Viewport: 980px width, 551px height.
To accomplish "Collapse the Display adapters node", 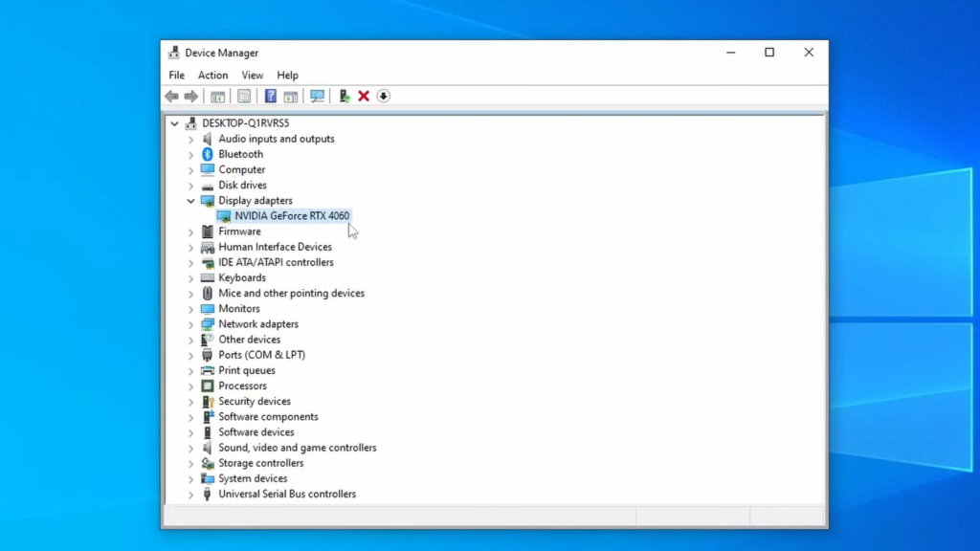I will (x=190, y=201).
